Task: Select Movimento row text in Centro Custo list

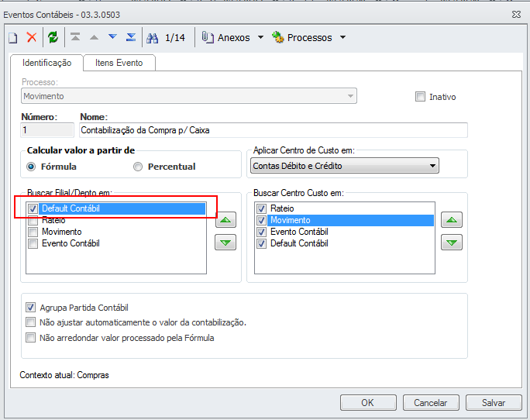Action: (x=291, y=220)
